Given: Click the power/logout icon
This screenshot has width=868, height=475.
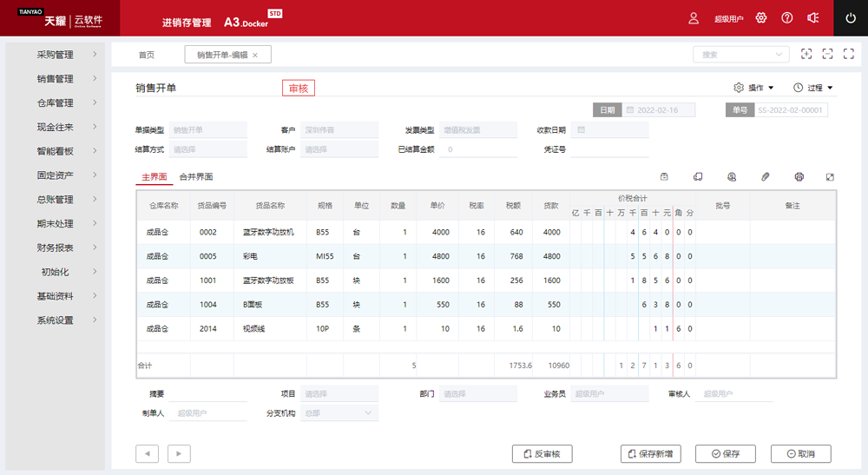Looking at the screenshot, I should (851, 18).
